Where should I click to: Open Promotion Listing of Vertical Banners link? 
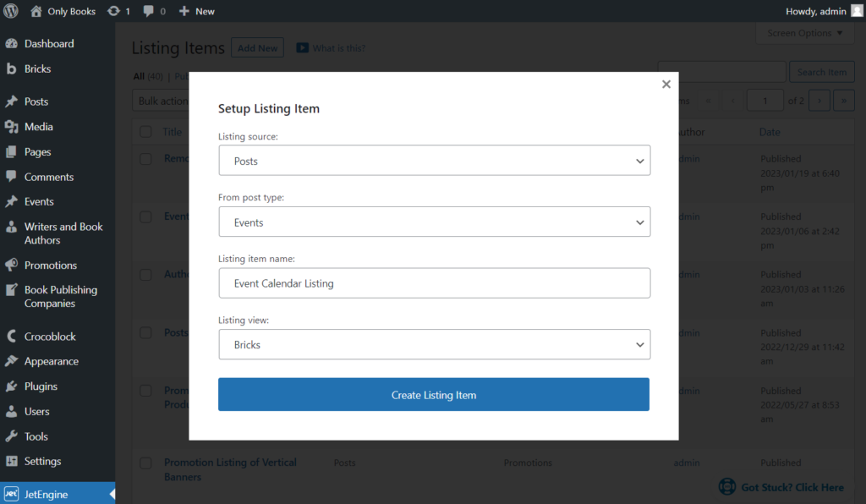coord(230,470)
